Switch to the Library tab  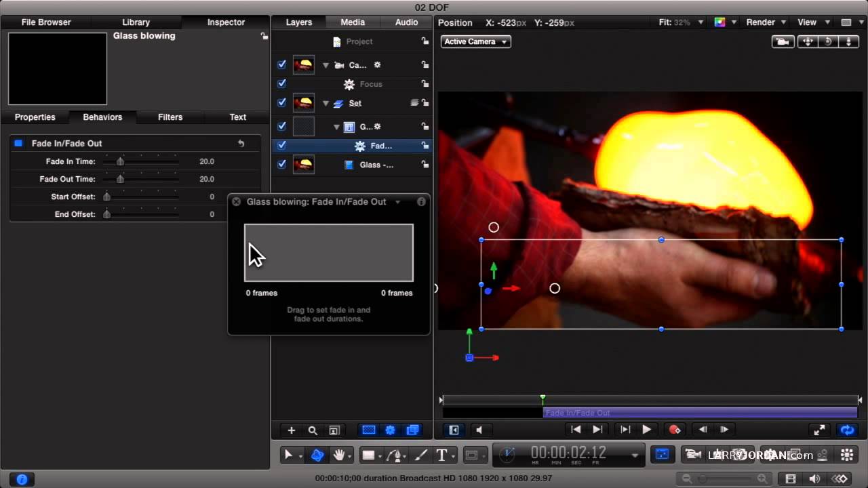(x=136, y=22)
